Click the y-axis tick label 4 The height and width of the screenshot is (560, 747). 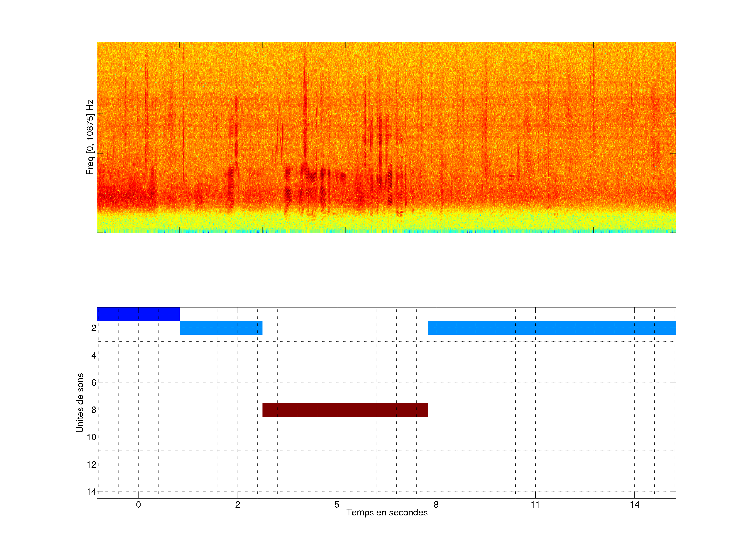(94, 355)
